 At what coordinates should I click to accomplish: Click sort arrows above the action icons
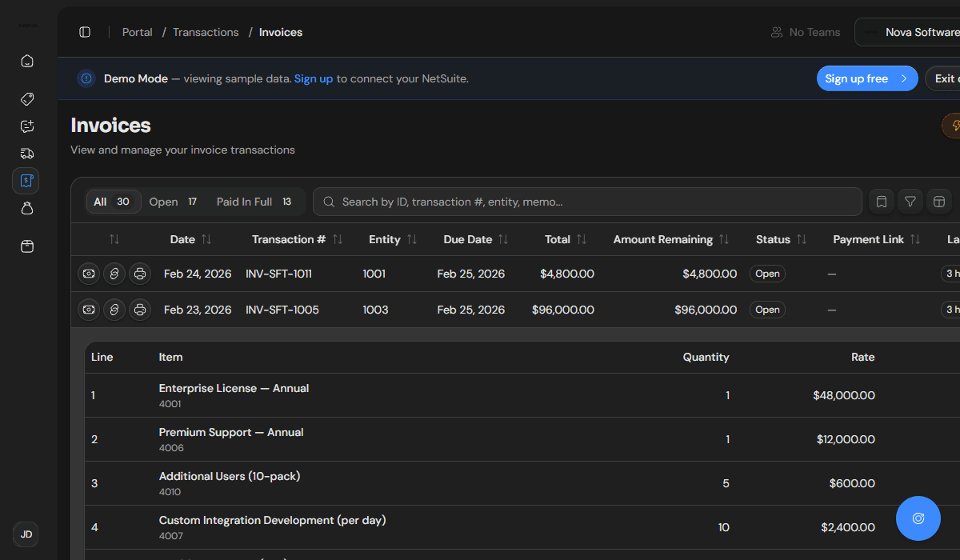(114, 239)
